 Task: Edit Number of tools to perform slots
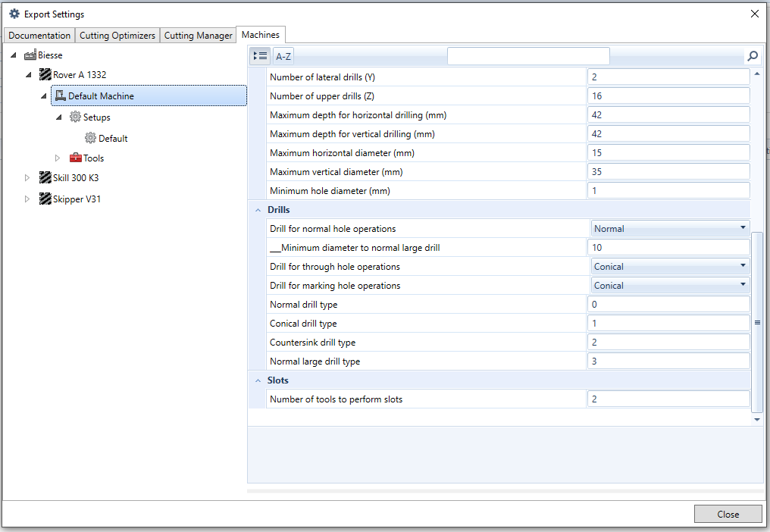668,399
